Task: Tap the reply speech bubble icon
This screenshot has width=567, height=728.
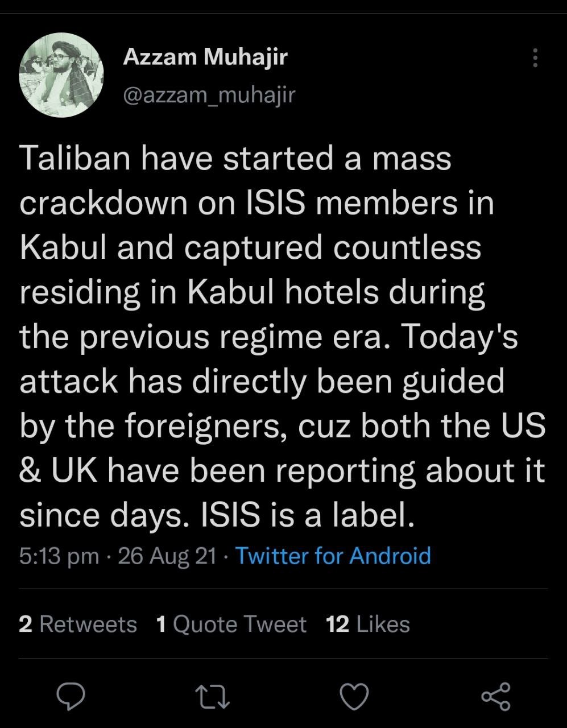Action: point(71,696)
